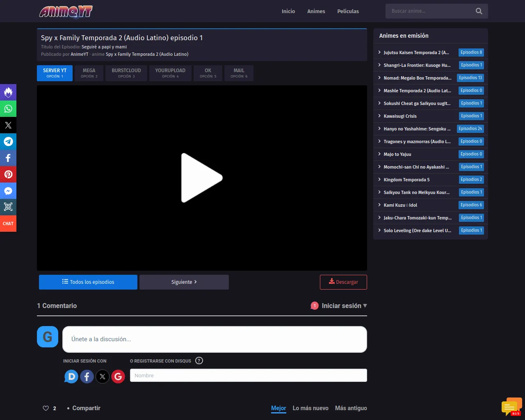
Task: Play the episode video
Action: pos(202,178)
